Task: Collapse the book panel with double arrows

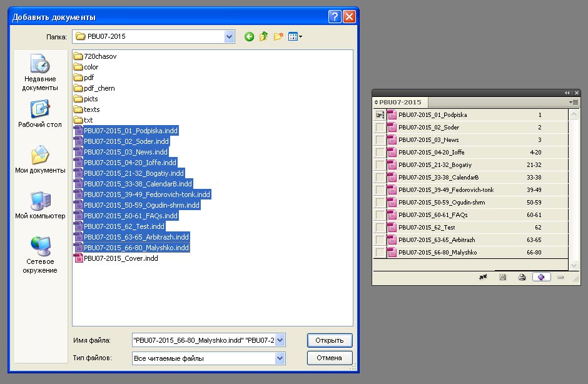Action: coord(567,93)
